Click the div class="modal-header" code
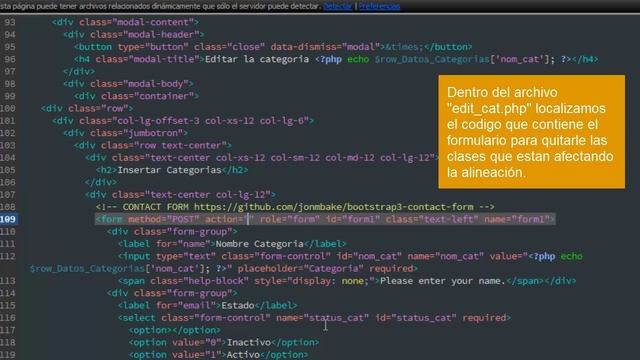640x360 pixels. [134, 35]
